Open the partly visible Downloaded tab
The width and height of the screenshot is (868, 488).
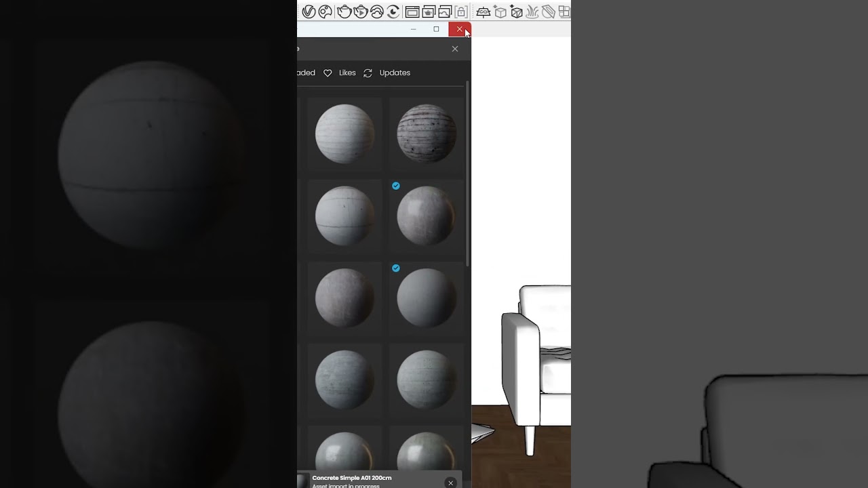pyautogui.click(x=306, y=73)
